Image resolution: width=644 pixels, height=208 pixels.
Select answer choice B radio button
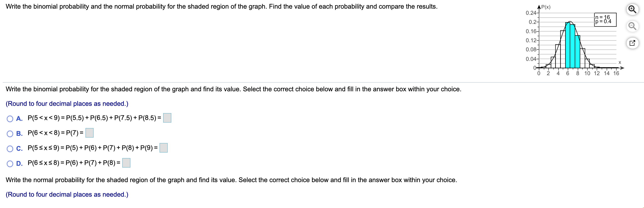[x=10, y=134]
